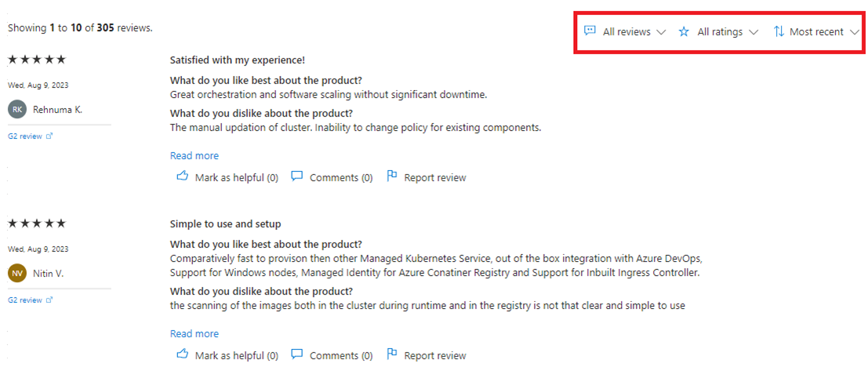
Task: Click Read more on Rehnuma's review
Action: tap(194, 155)
